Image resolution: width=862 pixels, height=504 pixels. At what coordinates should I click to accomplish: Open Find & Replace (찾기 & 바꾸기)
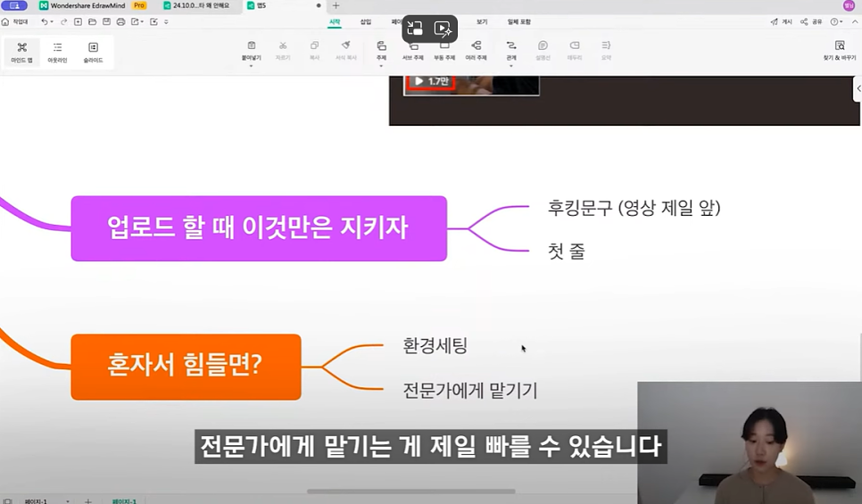pos(840,50)
